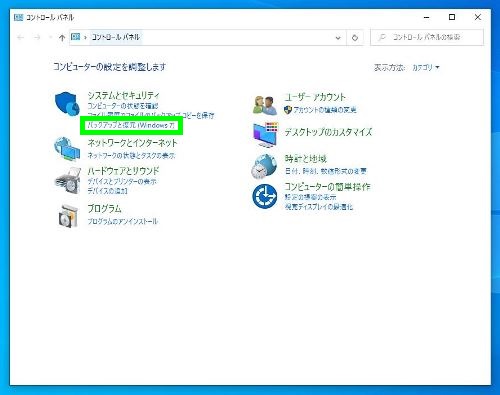This screenshot has width=500, height=395.
Task: Open 視覚ディスプレイの最適化 link
Action: click(319, 207)
